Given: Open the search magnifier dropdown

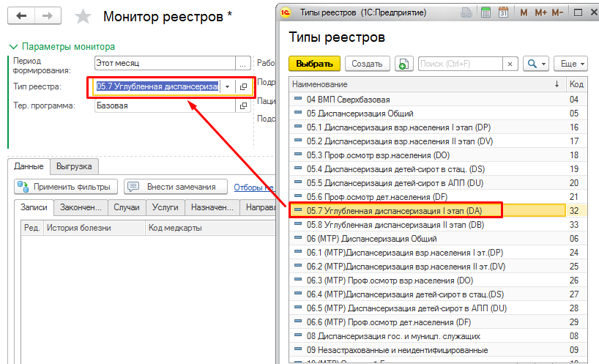Looking at the screenshot, I should pos(536,64).
